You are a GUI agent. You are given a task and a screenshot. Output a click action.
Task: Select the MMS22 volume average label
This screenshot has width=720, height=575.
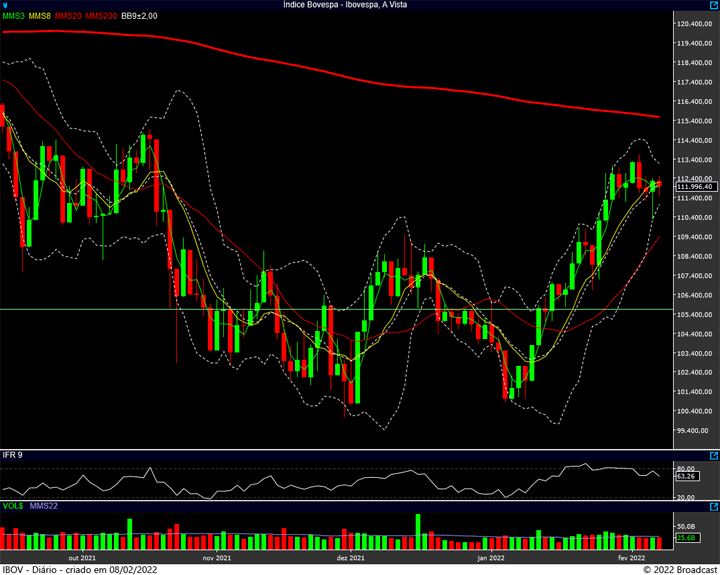pyautogui.click(x=44, y=506)
